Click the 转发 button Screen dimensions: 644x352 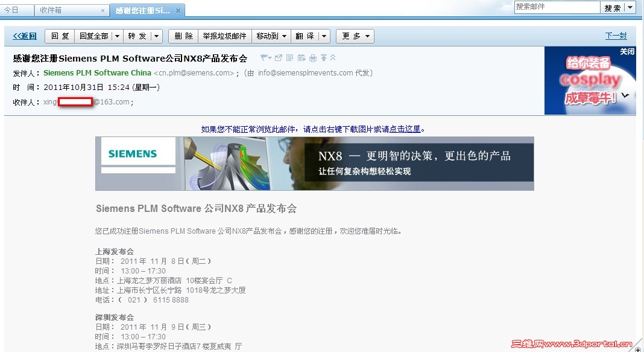(137, 36)
